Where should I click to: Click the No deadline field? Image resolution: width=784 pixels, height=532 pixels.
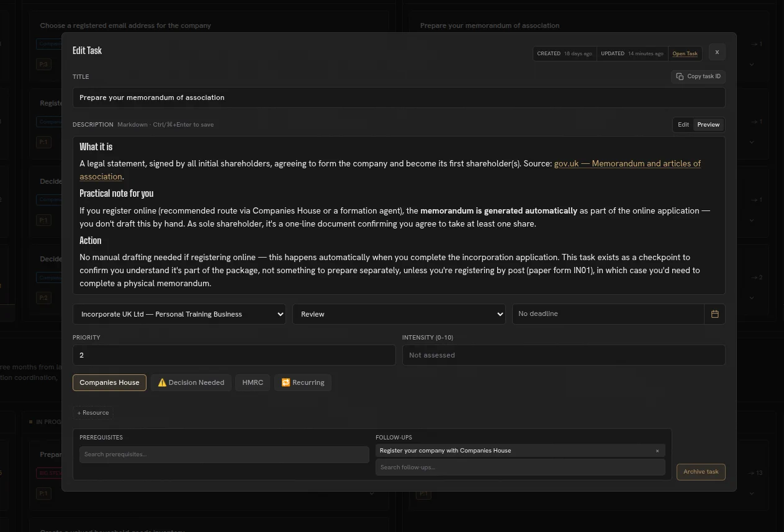coord(608,314)
